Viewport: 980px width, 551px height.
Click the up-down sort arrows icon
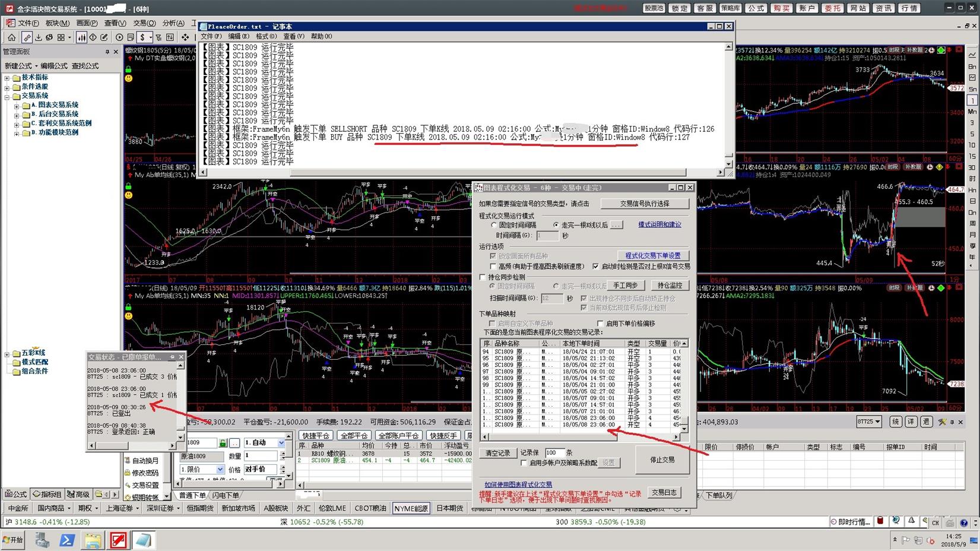tap(170, 37)
